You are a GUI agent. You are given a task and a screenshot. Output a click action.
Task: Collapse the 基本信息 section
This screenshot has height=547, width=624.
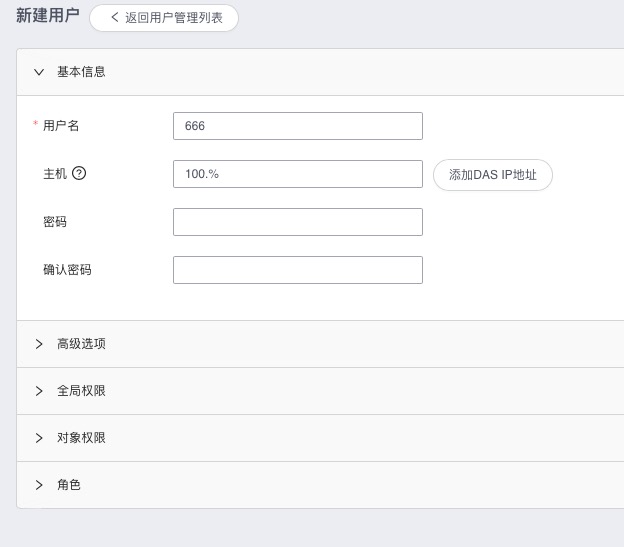tap(39, 72)
